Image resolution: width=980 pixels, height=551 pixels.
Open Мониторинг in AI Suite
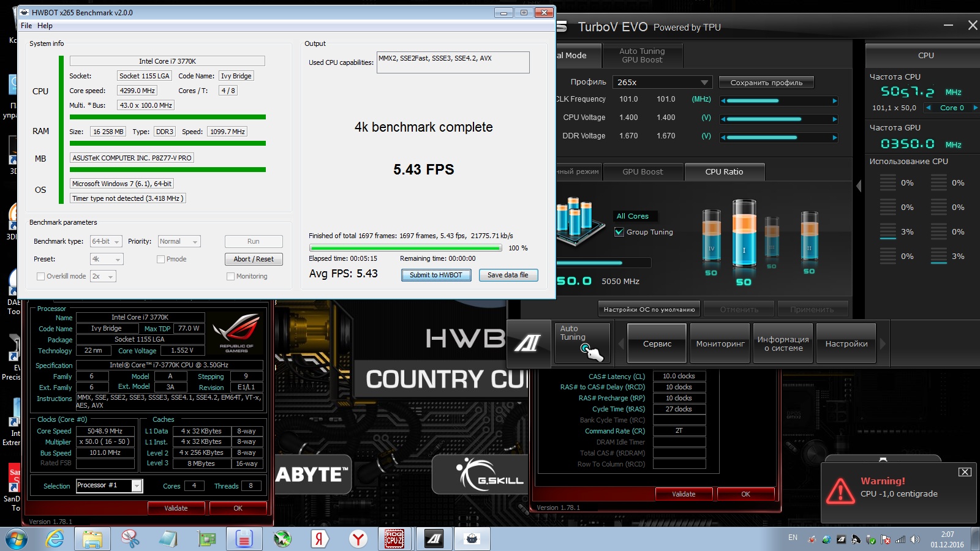point(720,343)
